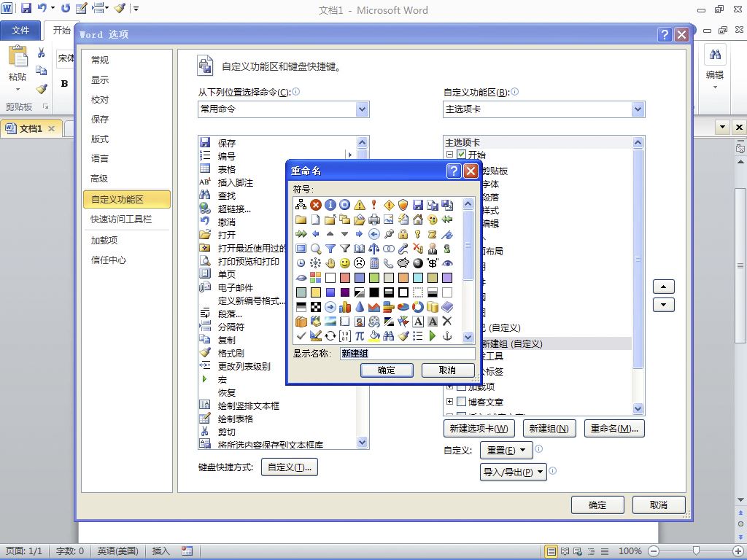Pick the dark purple color square symbol

pos(345,292)
